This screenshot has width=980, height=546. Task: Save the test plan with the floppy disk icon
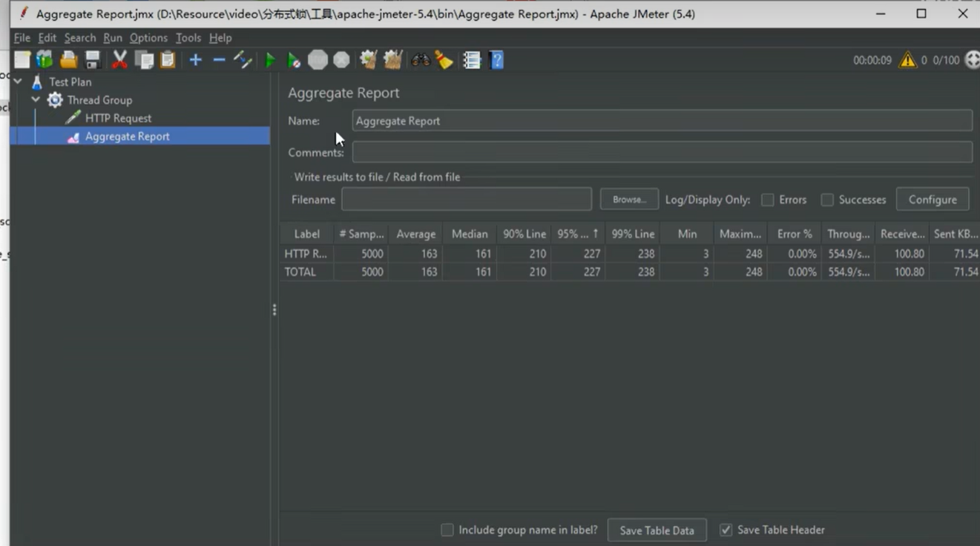[x=93, y=60]
